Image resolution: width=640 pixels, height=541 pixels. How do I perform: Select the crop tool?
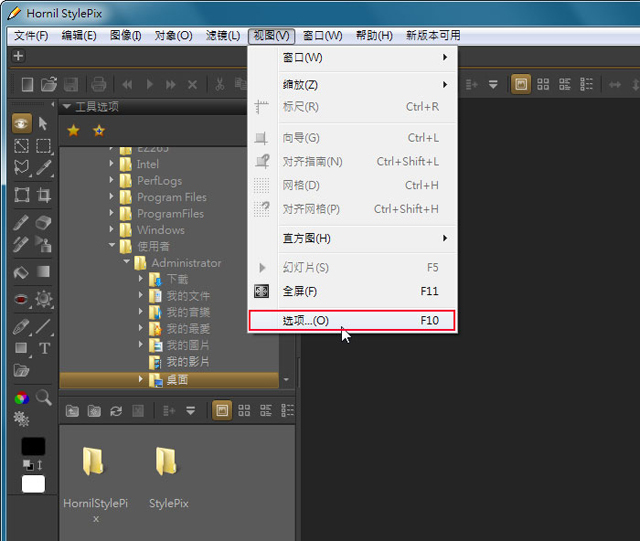[x=43, y=195]
